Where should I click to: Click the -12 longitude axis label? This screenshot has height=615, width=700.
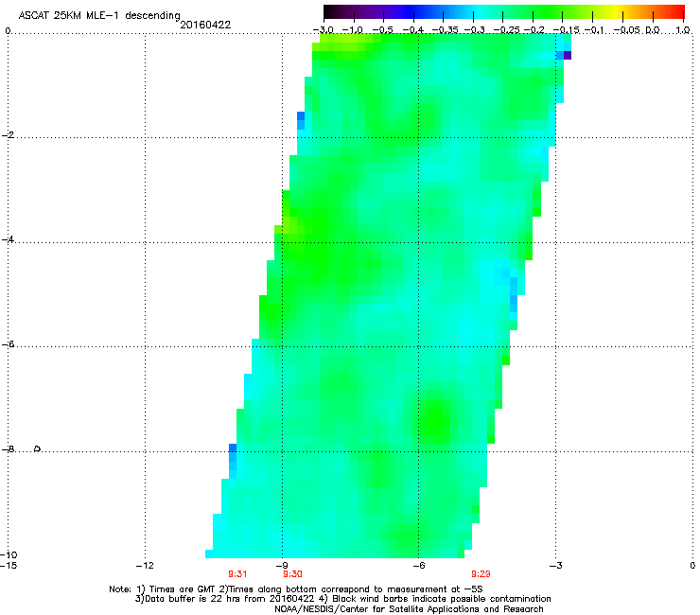pos(145,566)
